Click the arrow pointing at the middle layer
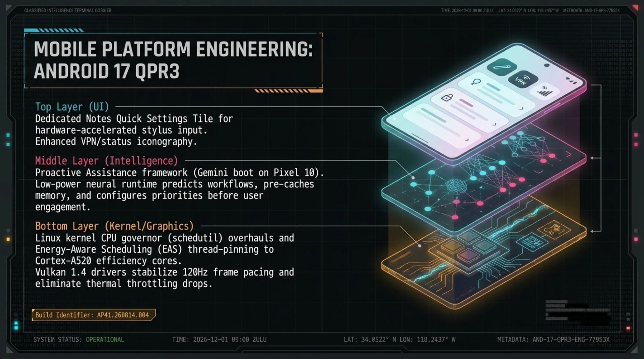This screenshot has height=359, width=644. pos(595,158)
